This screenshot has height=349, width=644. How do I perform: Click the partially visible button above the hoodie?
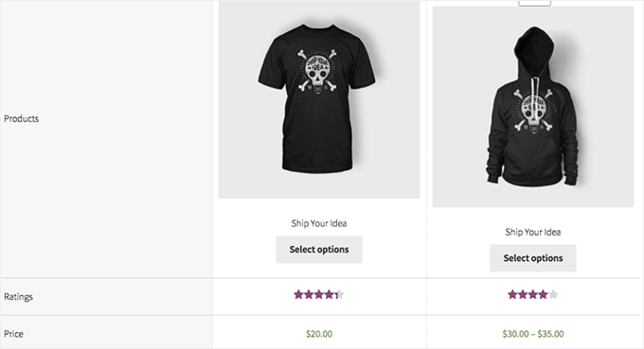535,3
